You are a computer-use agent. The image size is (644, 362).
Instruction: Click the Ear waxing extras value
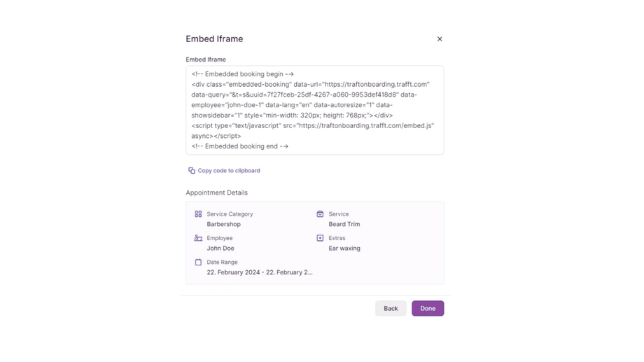click(x=344, y=248)
